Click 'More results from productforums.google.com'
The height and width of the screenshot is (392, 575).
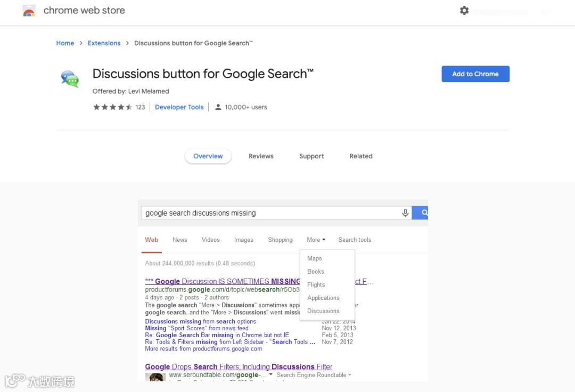[x=203, y=349]
